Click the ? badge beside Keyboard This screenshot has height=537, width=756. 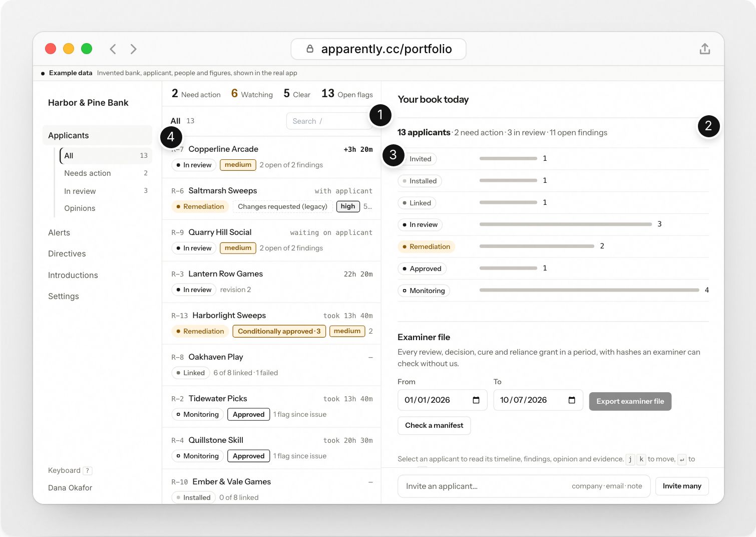[88, 470]
